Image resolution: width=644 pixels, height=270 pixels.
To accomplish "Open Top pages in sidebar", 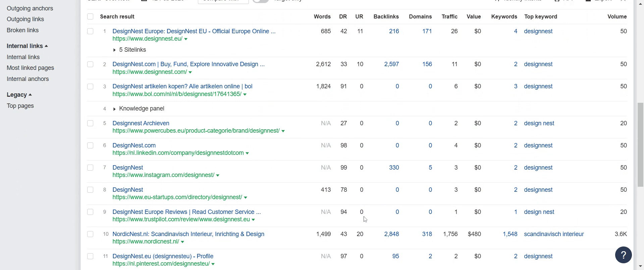I will click(20, 106).
